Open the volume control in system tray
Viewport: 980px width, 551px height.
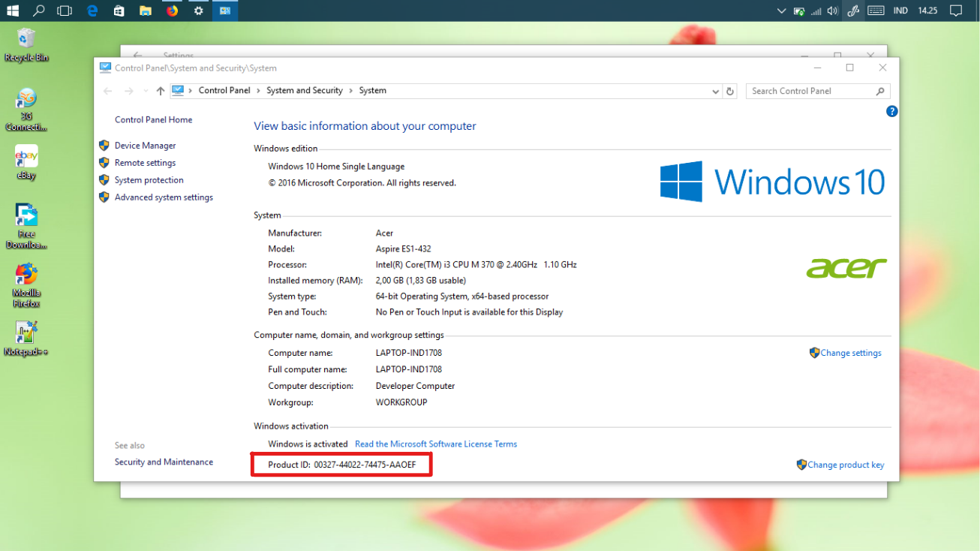click(x=832, y=11)
